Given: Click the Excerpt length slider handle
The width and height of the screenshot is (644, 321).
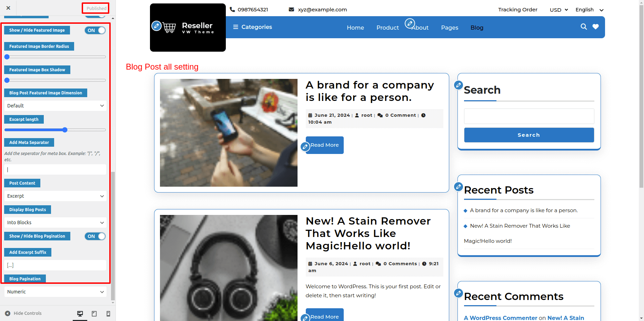Looking at the screenshot, I should pos(65,130).
